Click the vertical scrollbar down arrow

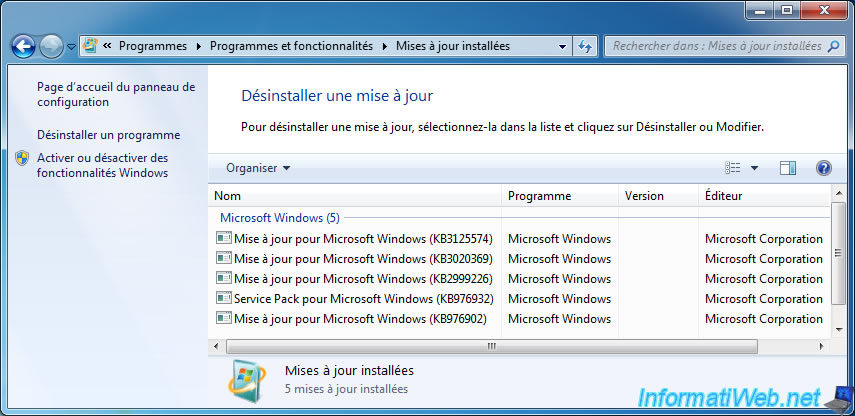coord(839,329)
